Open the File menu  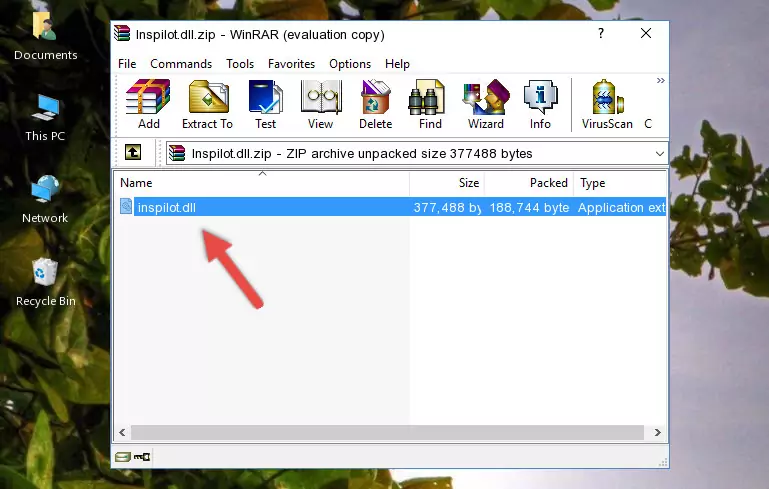127,64
